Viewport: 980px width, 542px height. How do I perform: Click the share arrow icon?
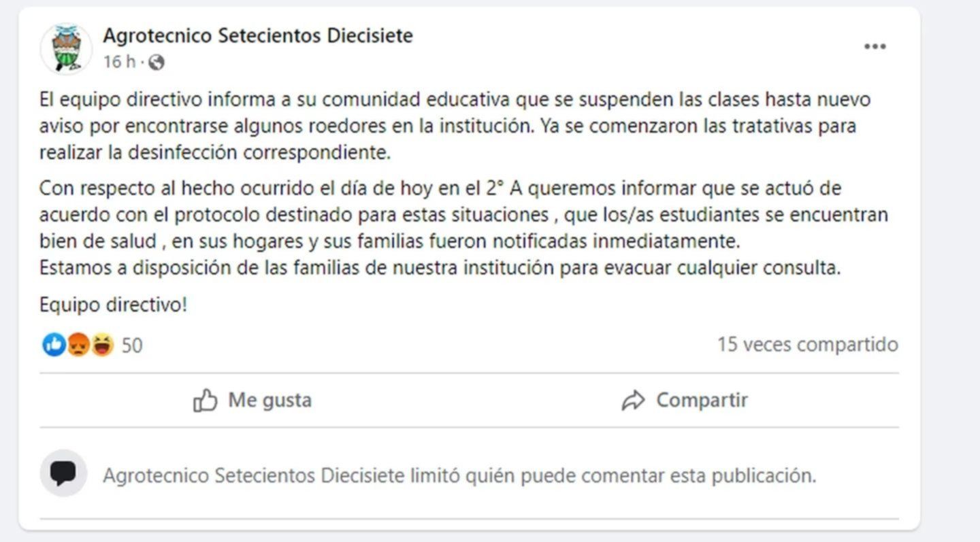tap(633, 401)
